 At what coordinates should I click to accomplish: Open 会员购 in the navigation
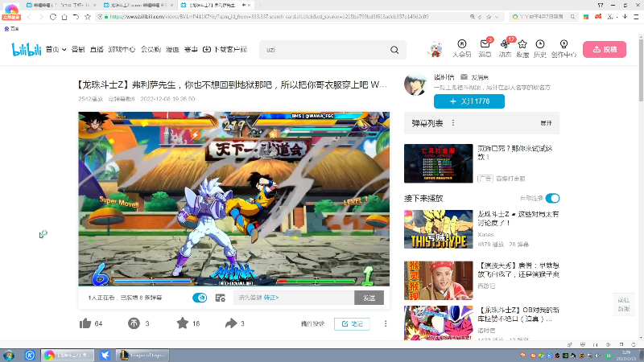151,49
